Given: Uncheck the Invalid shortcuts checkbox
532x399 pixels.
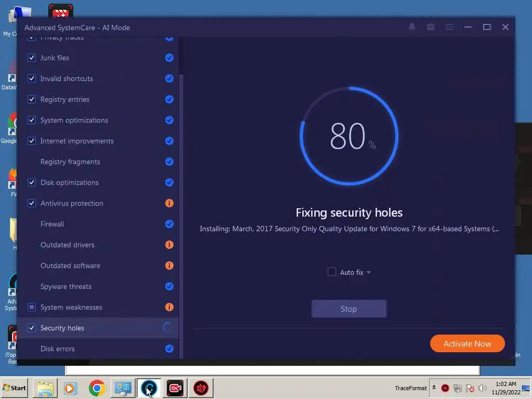Looking at the screenshot, I should [32, 78].
